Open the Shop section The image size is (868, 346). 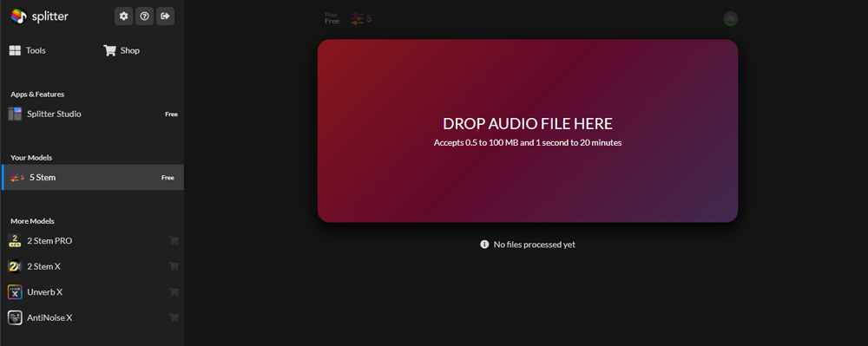122,50
